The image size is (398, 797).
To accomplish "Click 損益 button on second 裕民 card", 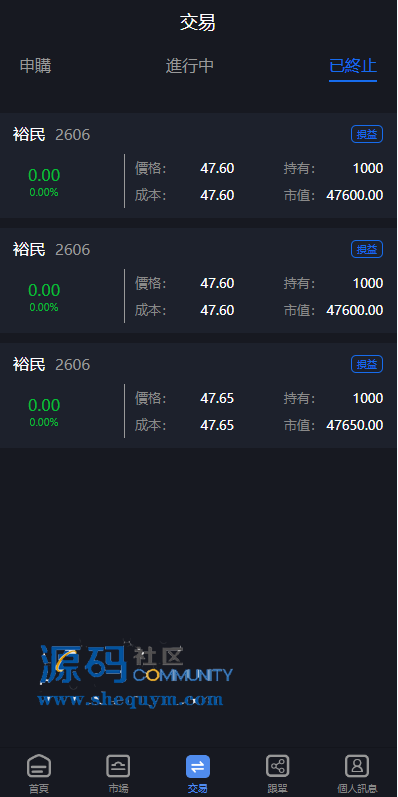I will (367, 249).
